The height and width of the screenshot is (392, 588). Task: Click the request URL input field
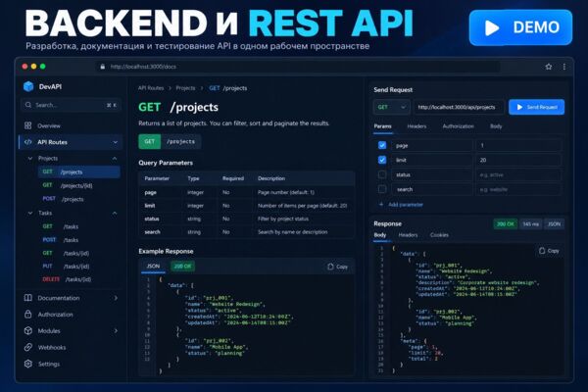coord(459,107)
